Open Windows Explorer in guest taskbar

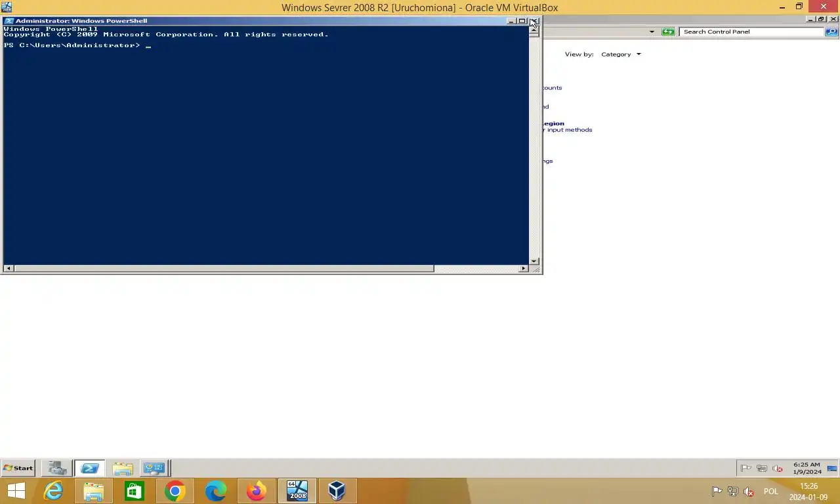[123, 468]
